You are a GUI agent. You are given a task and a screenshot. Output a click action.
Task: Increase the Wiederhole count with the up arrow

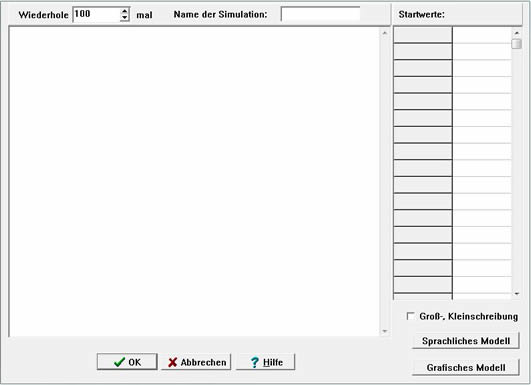point(125,11)
